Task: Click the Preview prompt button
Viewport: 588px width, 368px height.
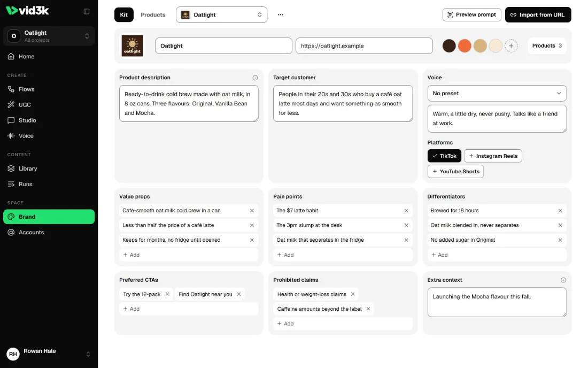Action: click(x=472, y=14)
